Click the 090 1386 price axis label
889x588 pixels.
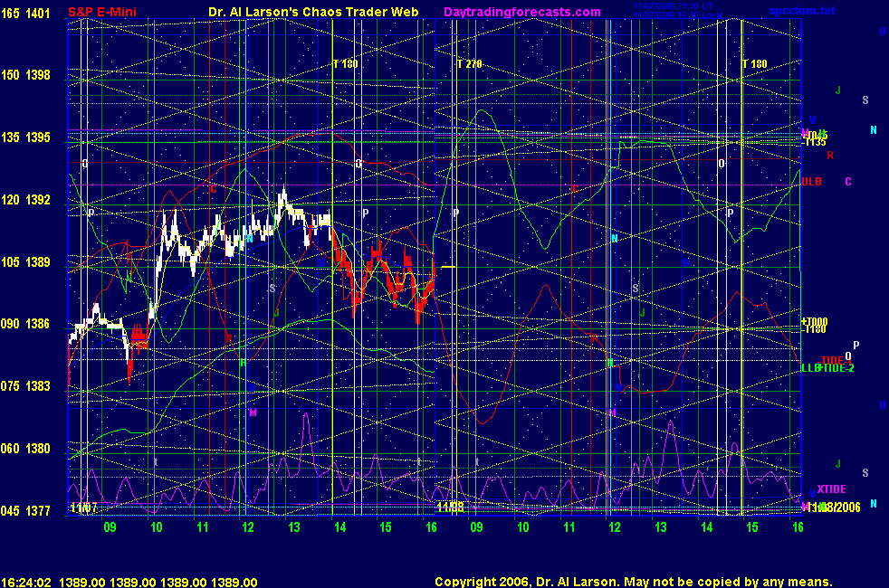point(25,324)
